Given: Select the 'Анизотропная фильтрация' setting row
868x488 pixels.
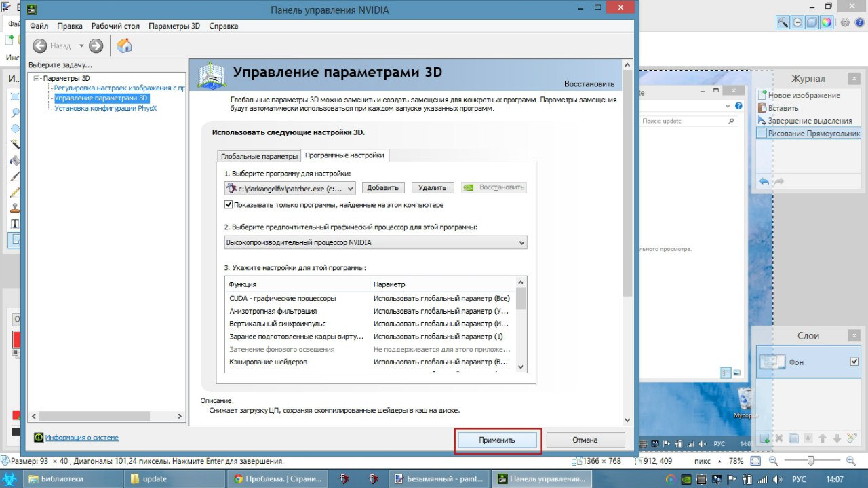Looking at the screenshot, I should coord(370,311).
